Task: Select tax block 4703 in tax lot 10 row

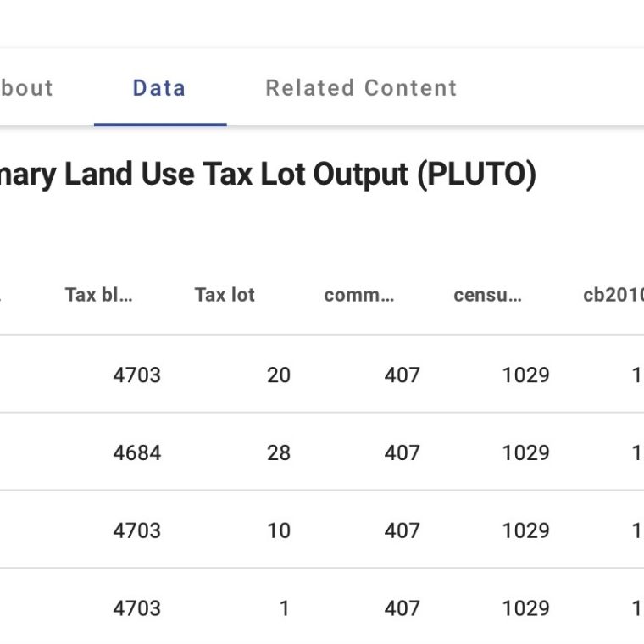Action: tap(136, 530)
